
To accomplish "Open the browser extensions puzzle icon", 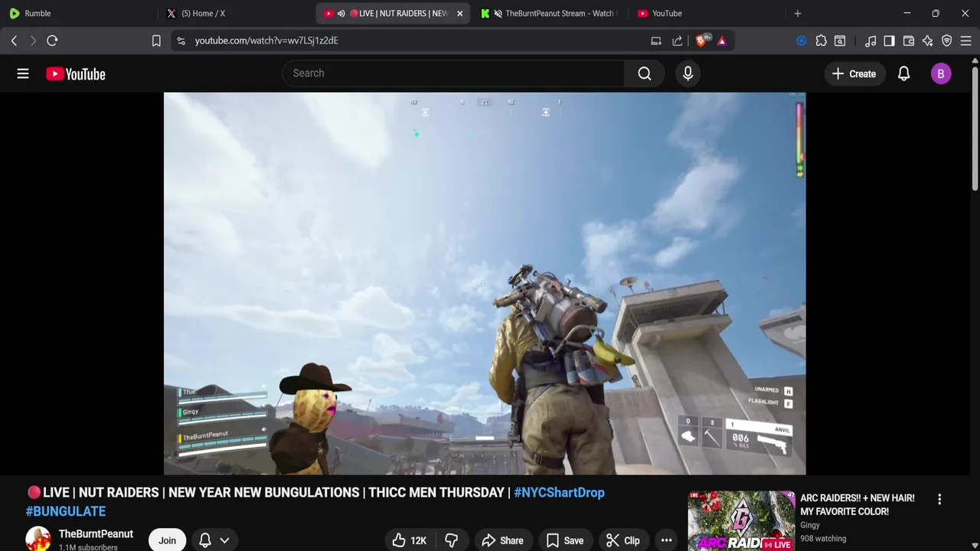I will (821, 41).
